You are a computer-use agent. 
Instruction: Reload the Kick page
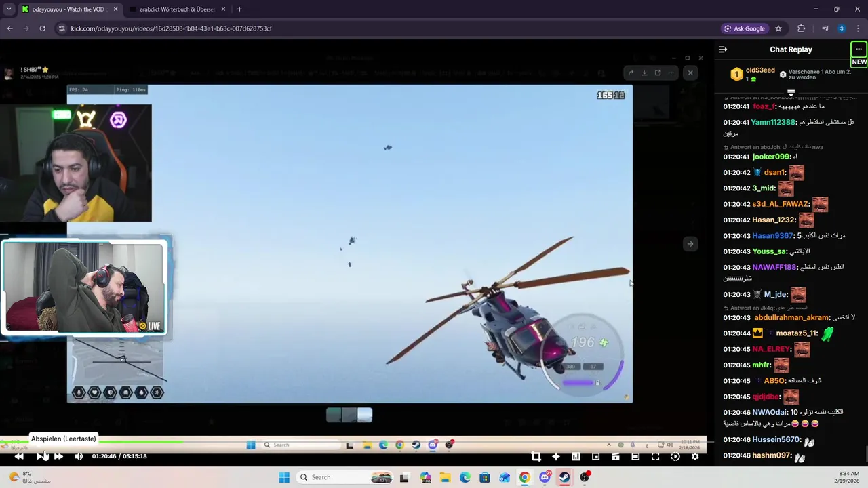[42, 28]
